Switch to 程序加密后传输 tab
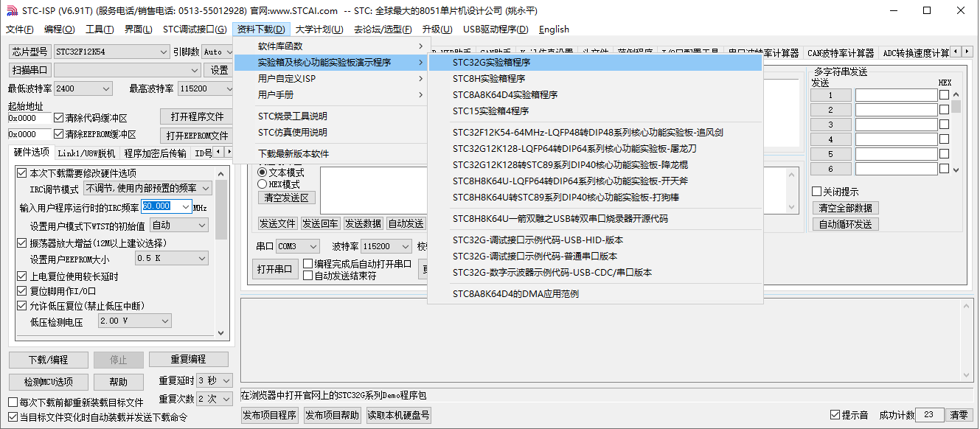 coord(155,153)
